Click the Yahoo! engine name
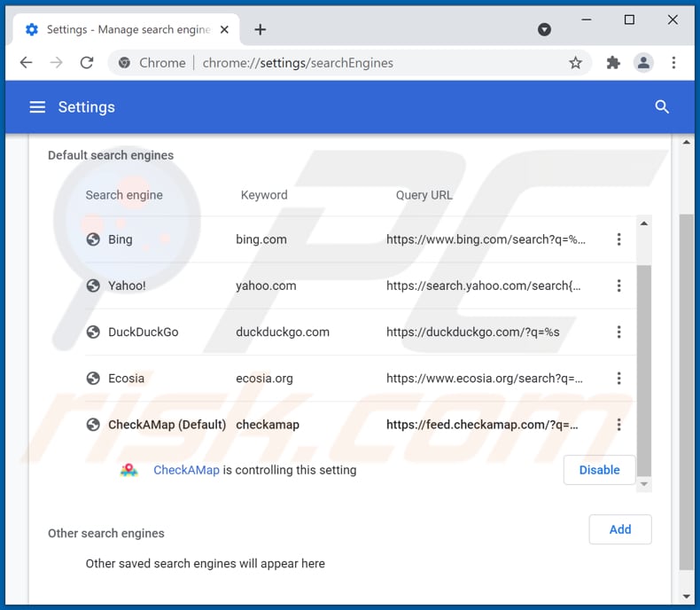Screen dimensions: 700x610 [x=127, y=285]
